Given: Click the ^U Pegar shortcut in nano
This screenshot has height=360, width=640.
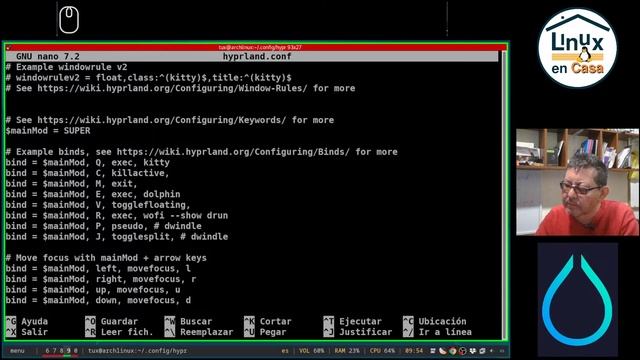Looking at the screenshot, I should click(265, 332).
